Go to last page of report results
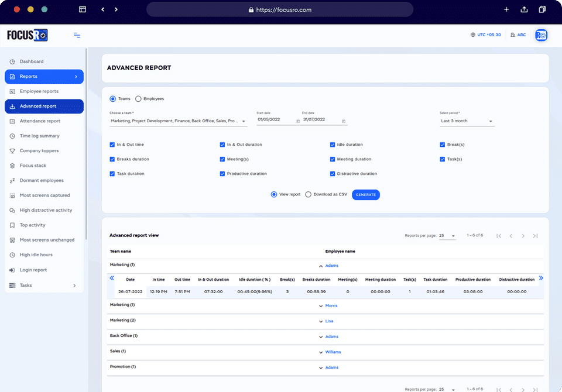Screen dimensions: 562x392 tap(535, 236)
